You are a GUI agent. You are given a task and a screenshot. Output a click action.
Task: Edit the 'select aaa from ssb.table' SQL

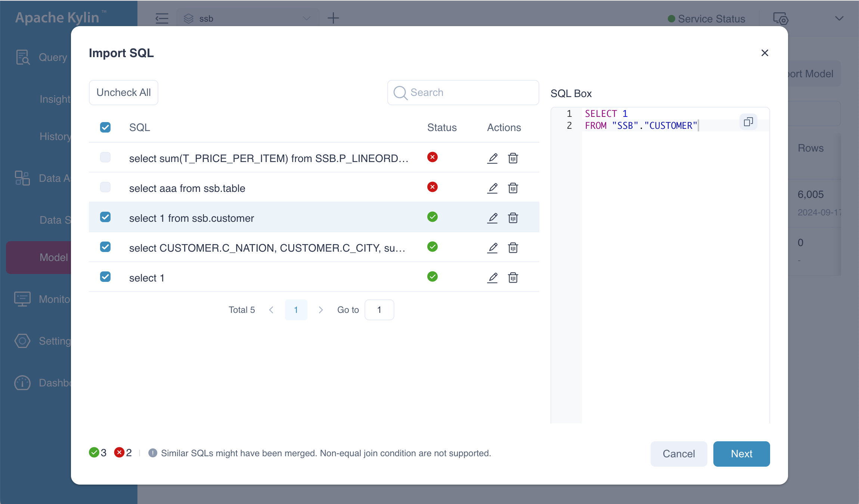coord(492,188)
